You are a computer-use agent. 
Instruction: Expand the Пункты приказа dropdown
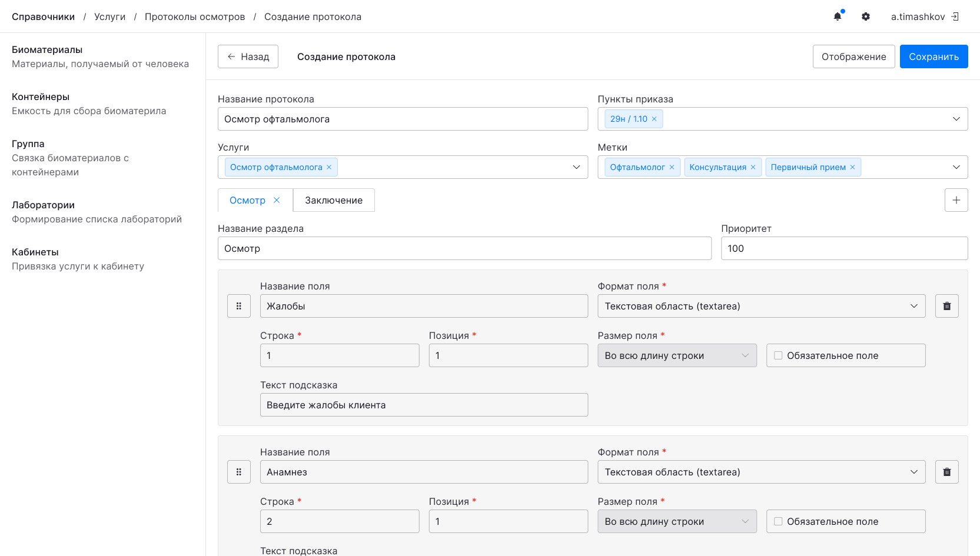pos(956,119)
